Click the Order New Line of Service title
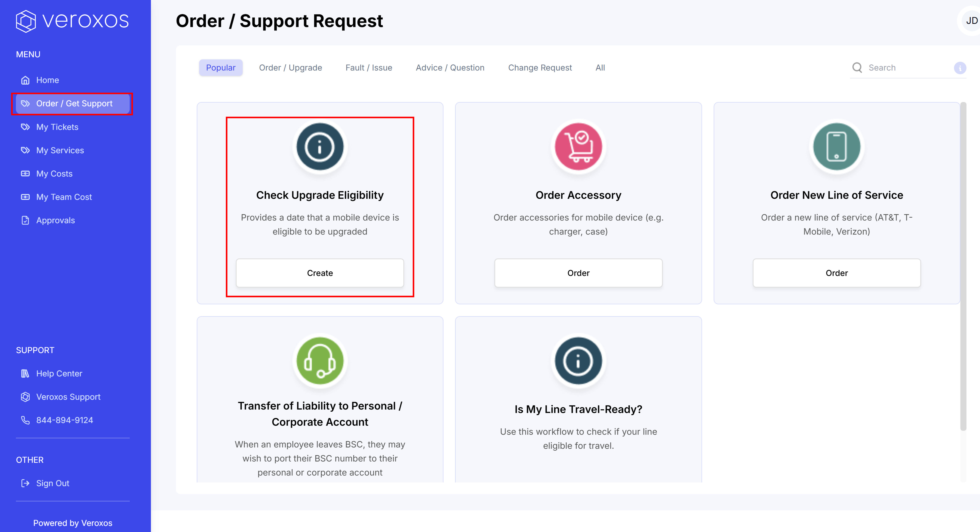 click(x=837, y=195)
